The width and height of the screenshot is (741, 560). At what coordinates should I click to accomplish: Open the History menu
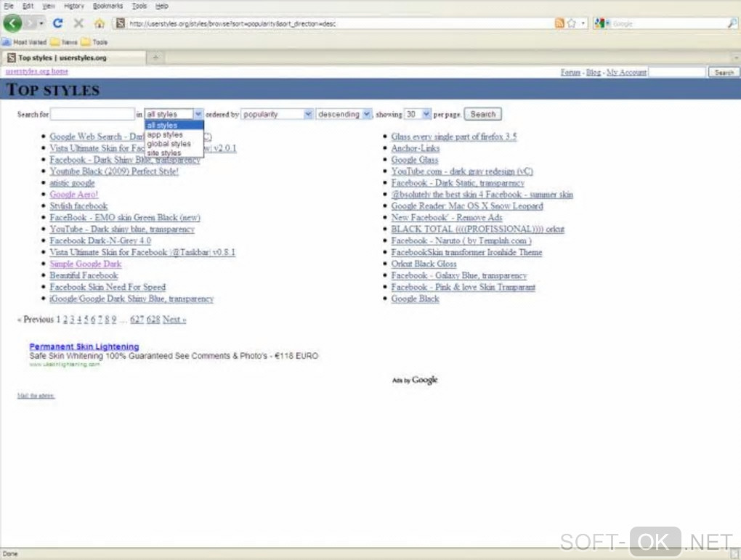[73, 6]
